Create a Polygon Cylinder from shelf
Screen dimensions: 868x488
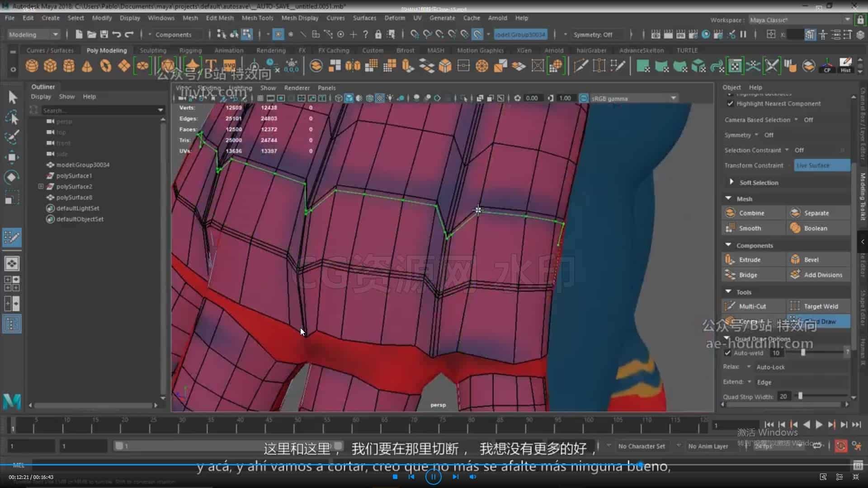(x=69, y=66)
